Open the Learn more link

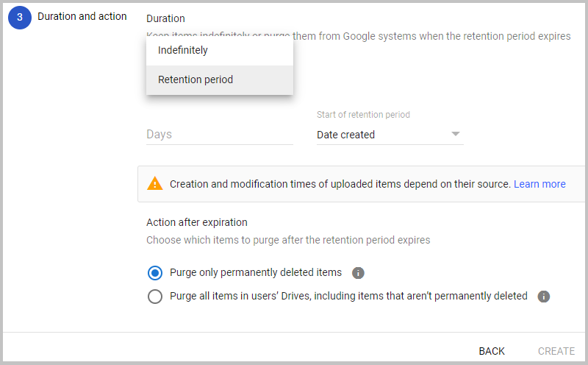(539, 184)
